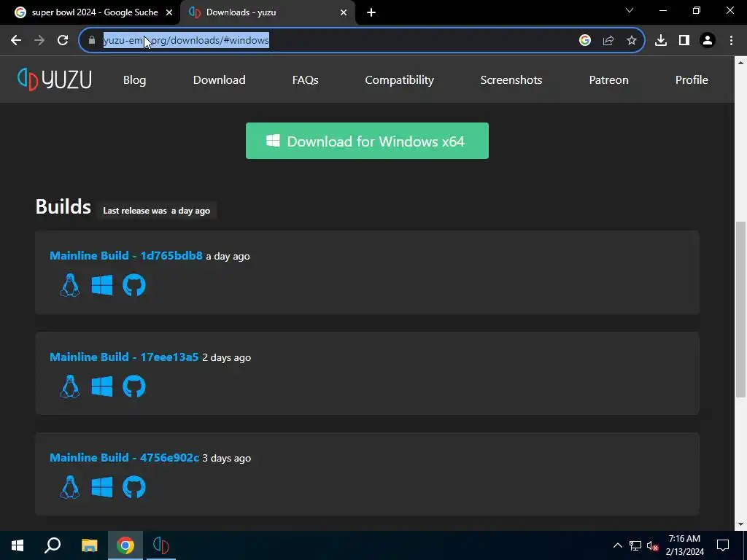Click the yuzu logo in the site header
Image resolution: width=747 pixels, height=560 pixels.
54,79
